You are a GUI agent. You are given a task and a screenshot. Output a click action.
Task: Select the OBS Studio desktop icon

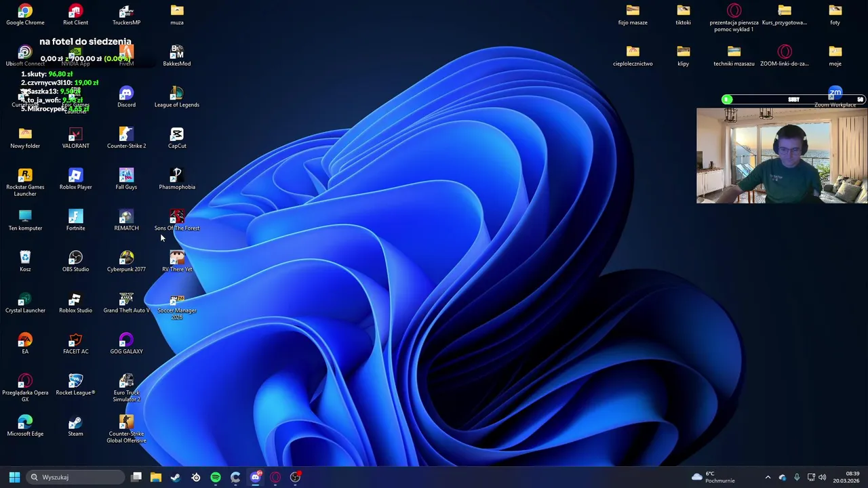click(x=75, y=262)
